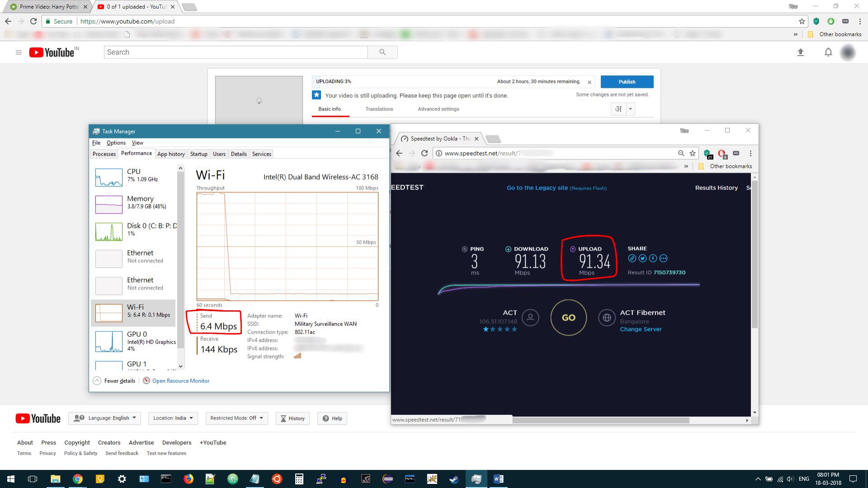The height and width of the screenshot is (488, 868).
Task: Click the YouTube search magnifier button
Action: pyautogui.click(x=382, y=52)
